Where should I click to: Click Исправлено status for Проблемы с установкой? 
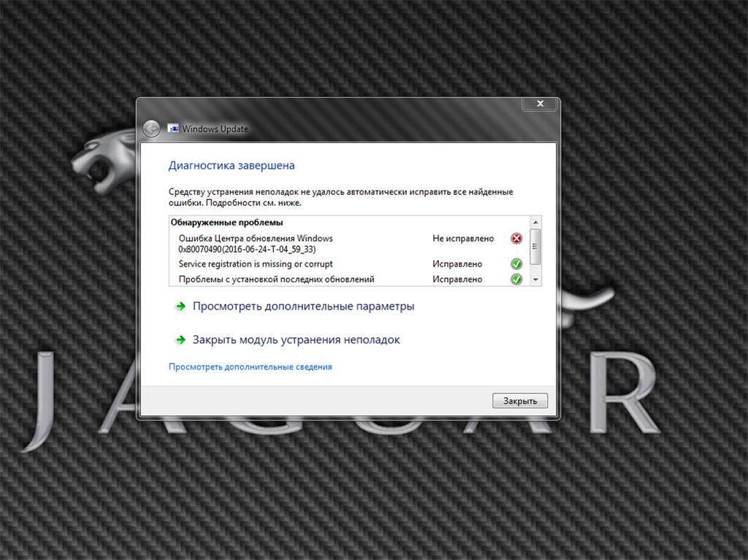(x=457, y=279)
